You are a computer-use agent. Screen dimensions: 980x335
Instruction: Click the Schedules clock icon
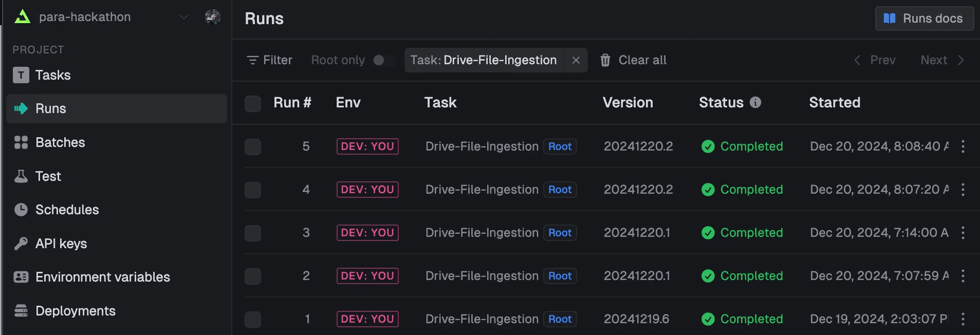click(21, 210)
